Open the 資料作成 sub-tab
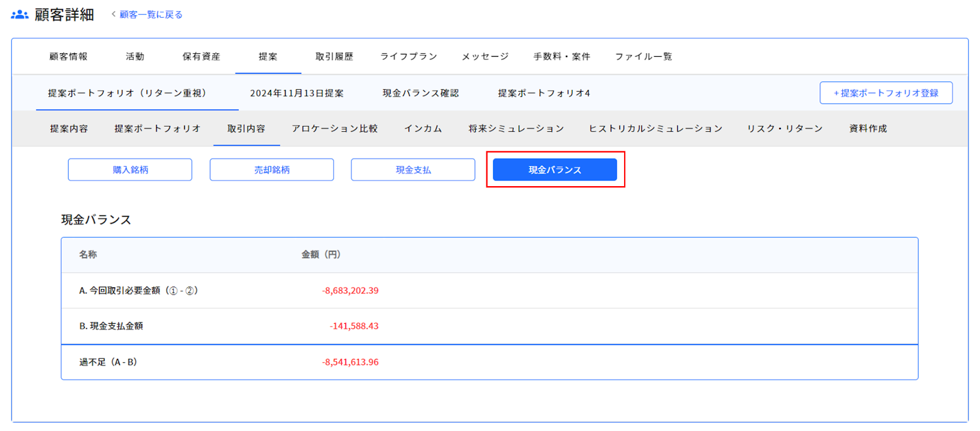Screen dimensions: 980x431 pos(868,129)
